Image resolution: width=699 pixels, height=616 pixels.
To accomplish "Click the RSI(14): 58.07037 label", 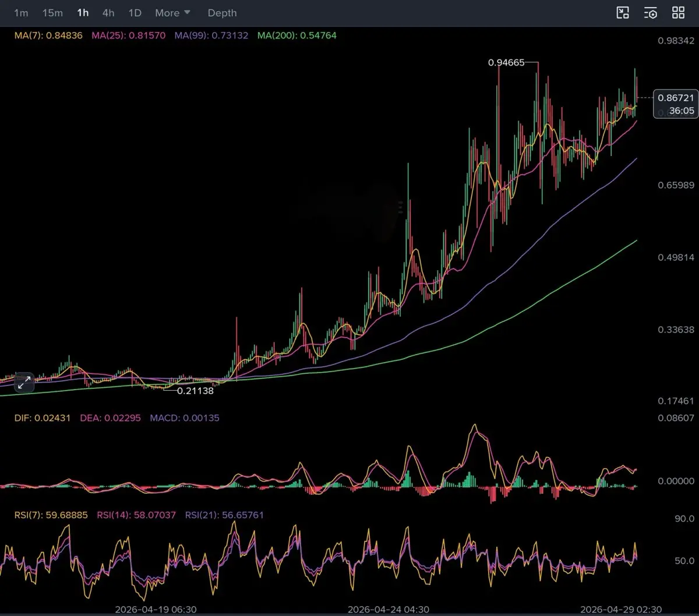I will point(137,515).
